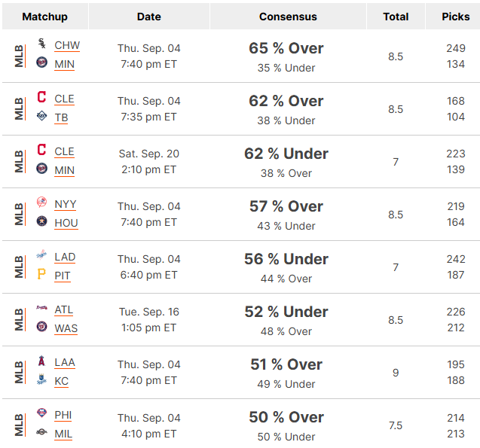Click the Tampa Bay Rays logo icon
The width and height of the screenshot is (480, 448).
tap(42, 116)
